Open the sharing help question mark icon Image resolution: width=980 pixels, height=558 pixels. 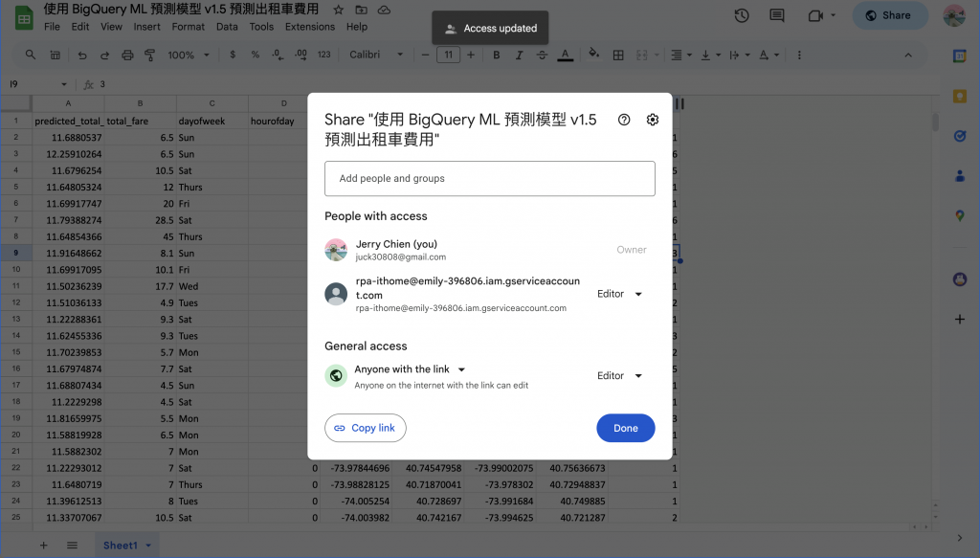click(624, 120)
